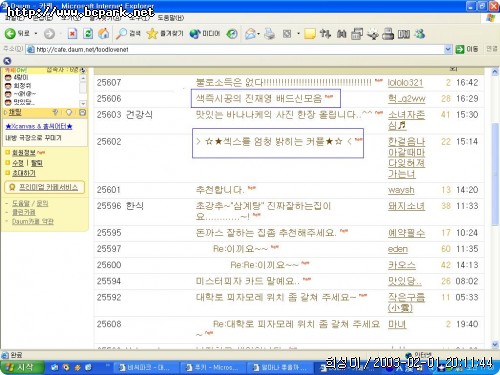This screenshot has width=500, height=375.
Task: Open reply 25600 Re:Re:이끼요~~
Action: point(265,265)
